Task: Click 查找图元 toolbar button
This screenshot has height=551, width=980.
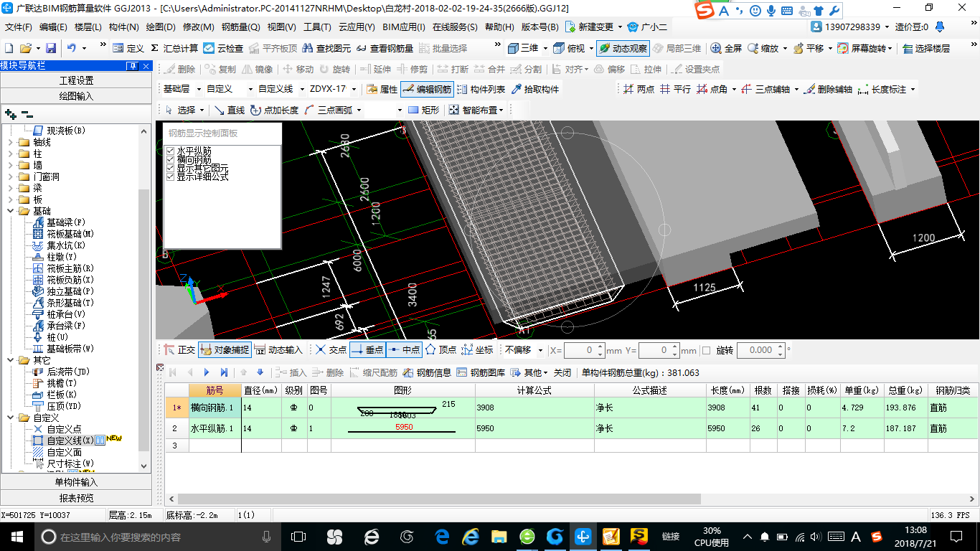Action: [x=327, y=48]
